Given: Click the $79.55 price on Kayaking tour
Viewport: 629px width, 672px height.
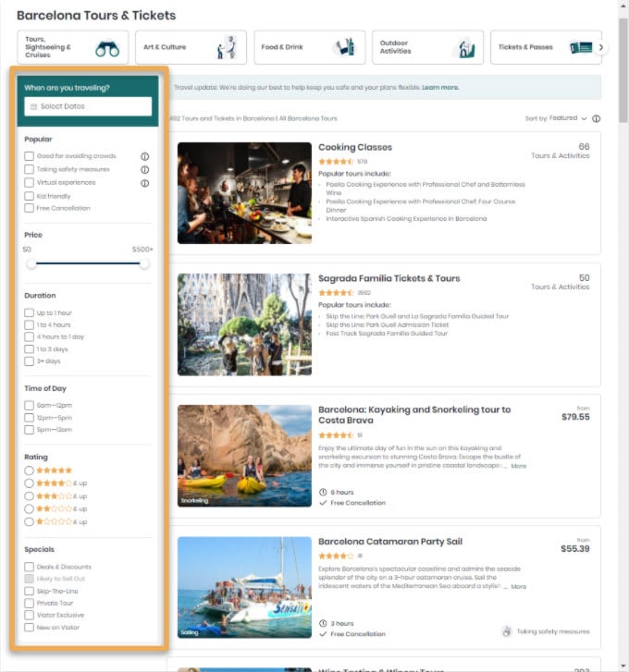Looking at the screenshot, I should (575, 417).
